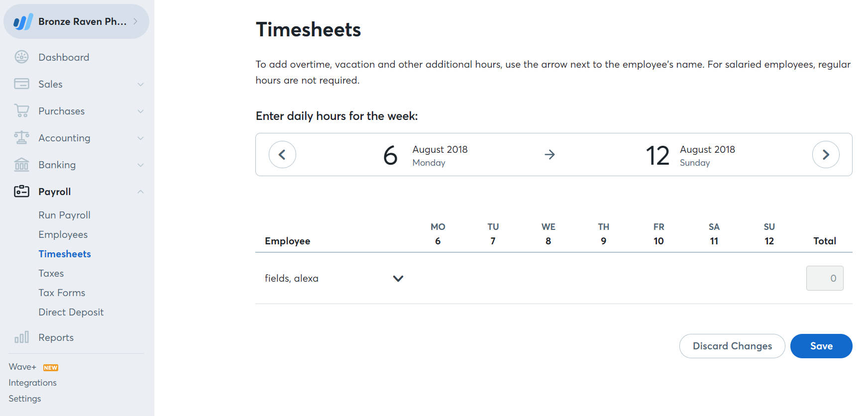Image resolution: width=868 pixels, height=416 pixels.
Task: Collapse the Payroll section chevron
Action: tap(141, 192)
